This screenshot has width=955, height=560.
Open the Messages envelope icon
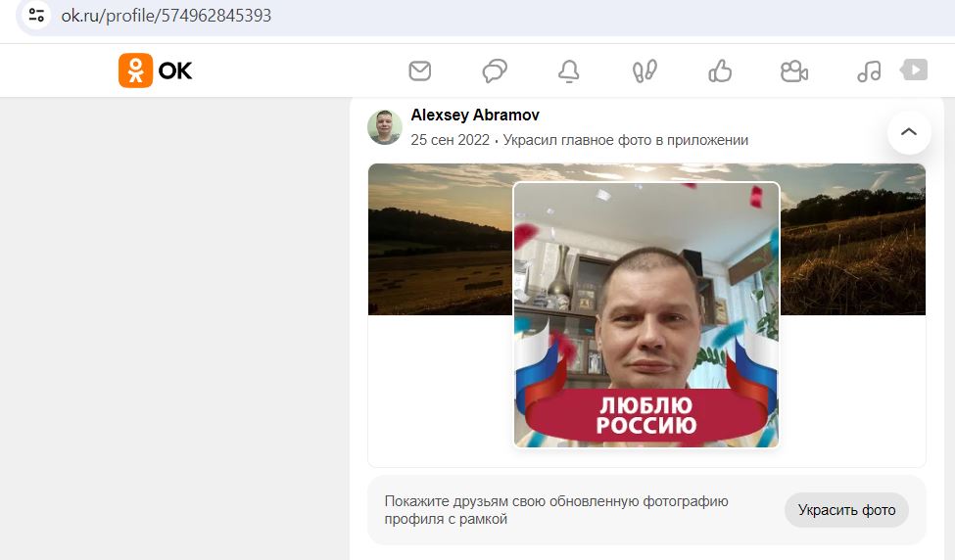click(419, 70)
